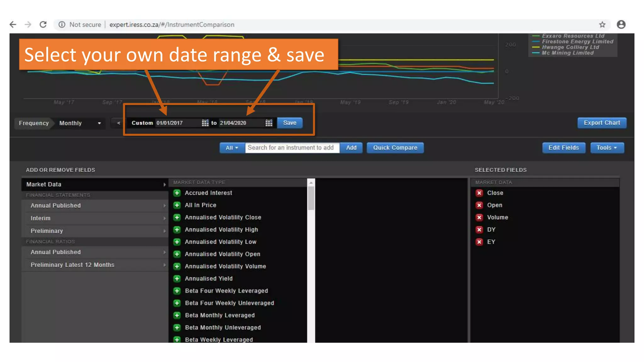This screenshot has width=644, height=362.
Task: Click the Export Chart button
Action: coord(602,123)
